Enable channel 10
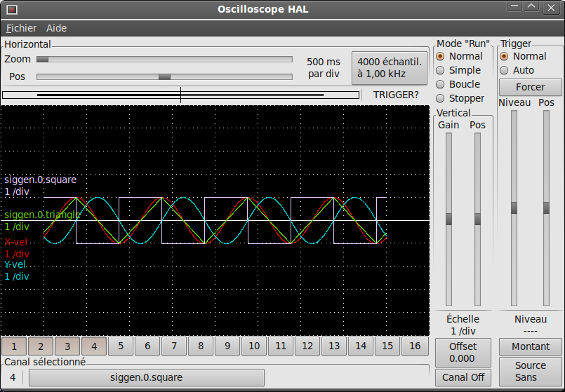Viewport: 565px width, 392px height. coord(254,346)
